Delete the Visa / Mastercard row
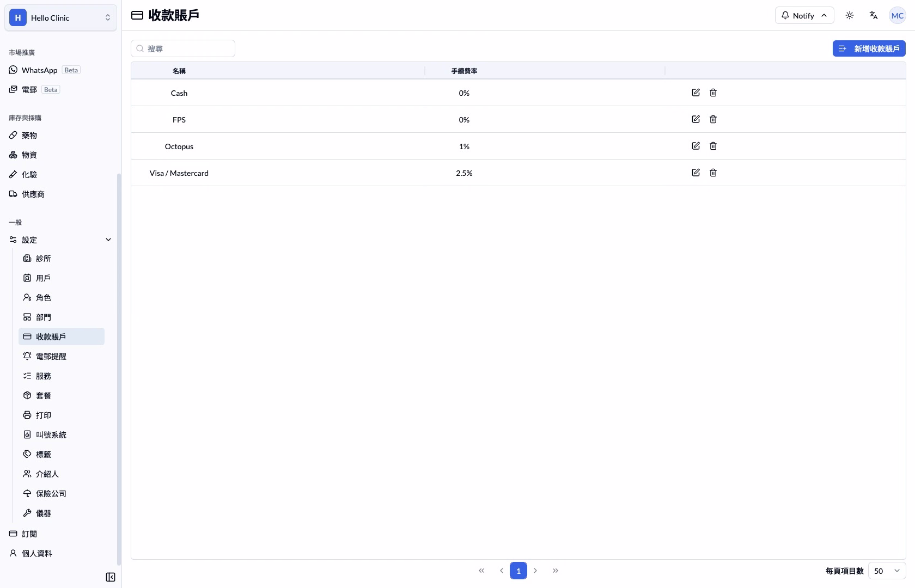915x588 pixels. (x=713, y=173)
